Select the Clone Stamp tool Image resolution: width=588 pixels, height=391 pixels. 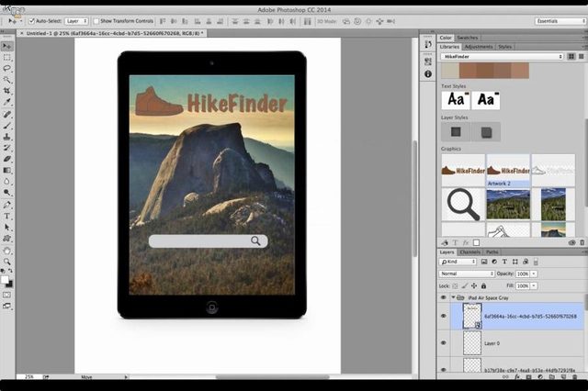[x=6, y=137]
